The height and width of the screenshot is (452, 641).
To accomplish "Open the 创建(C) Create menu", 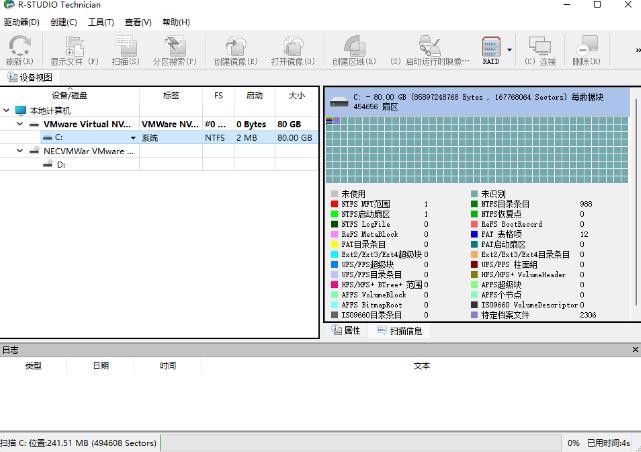I will click(63, 22).
